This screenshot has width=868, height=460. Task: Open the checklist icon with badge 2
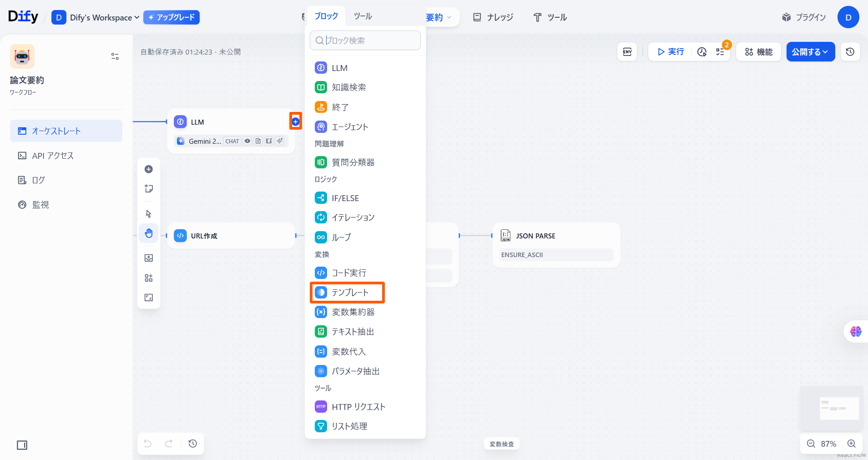[720, 52]
